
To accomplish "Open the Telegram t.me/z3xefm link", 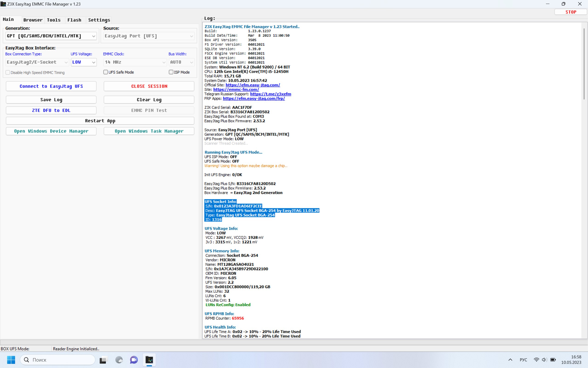I will [270, 94].
